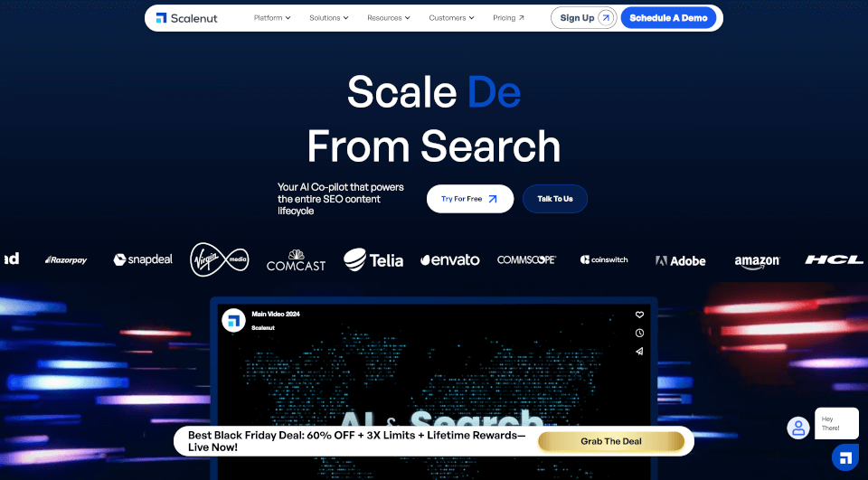Play the Main Video 2024 thumbnail
The width and height of the screenshot is (868, 480).
[434, 392]
